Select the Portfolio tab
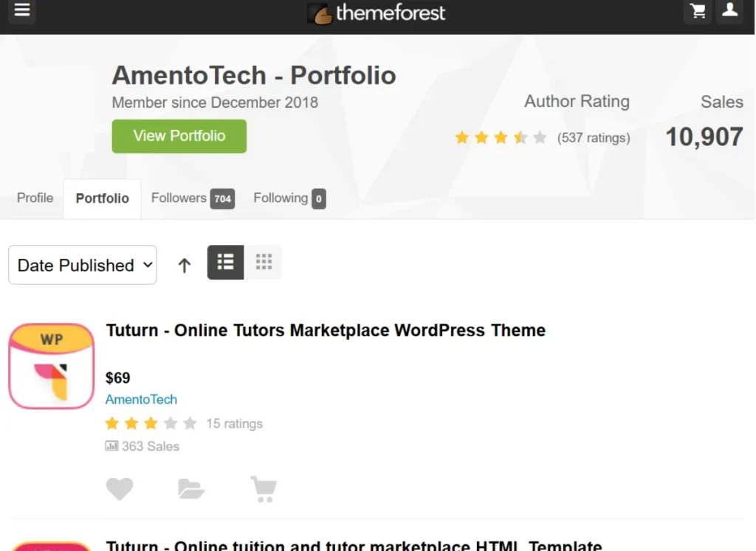 102,198
